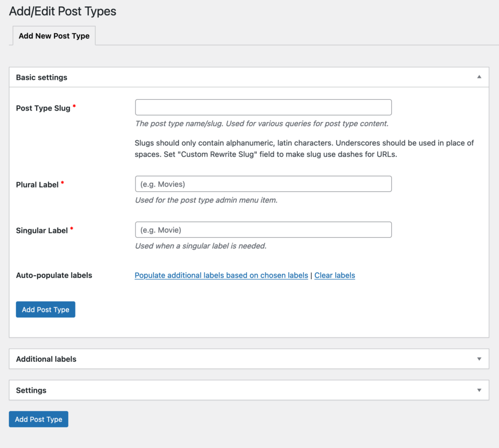The width and height of the screenshot is (499, 448).
Task: Click the Settings panel heading text
Action: pyautogui.click(x=31, y=390)
